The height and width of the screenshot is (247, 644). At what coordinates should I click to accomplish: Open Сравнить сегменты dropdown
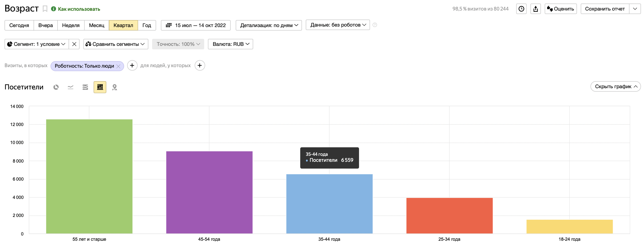click(116, 44)
